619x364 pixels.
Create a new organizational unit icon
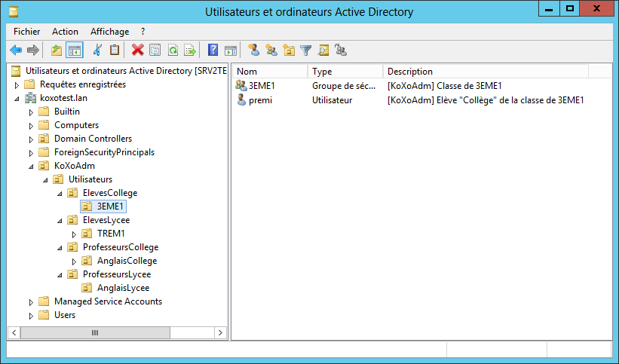(x=289, y=50)
